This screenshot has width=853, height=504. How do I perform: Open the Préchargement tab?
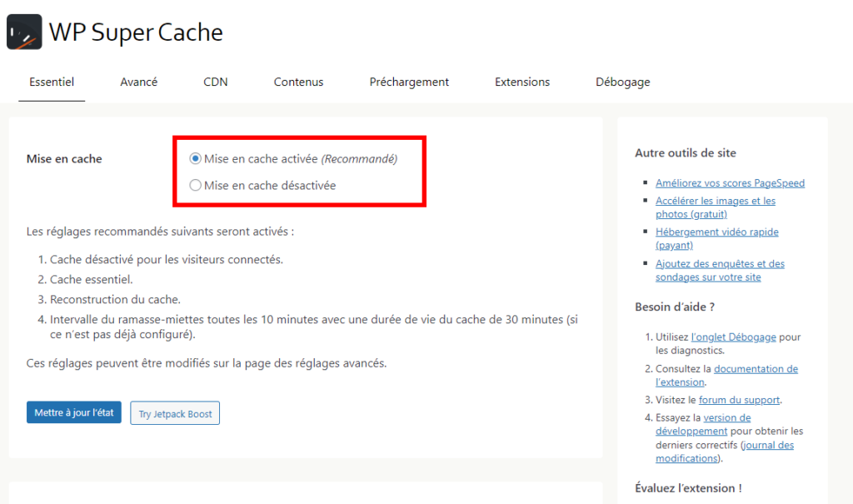pyautogui.click(x=409, y=82)
